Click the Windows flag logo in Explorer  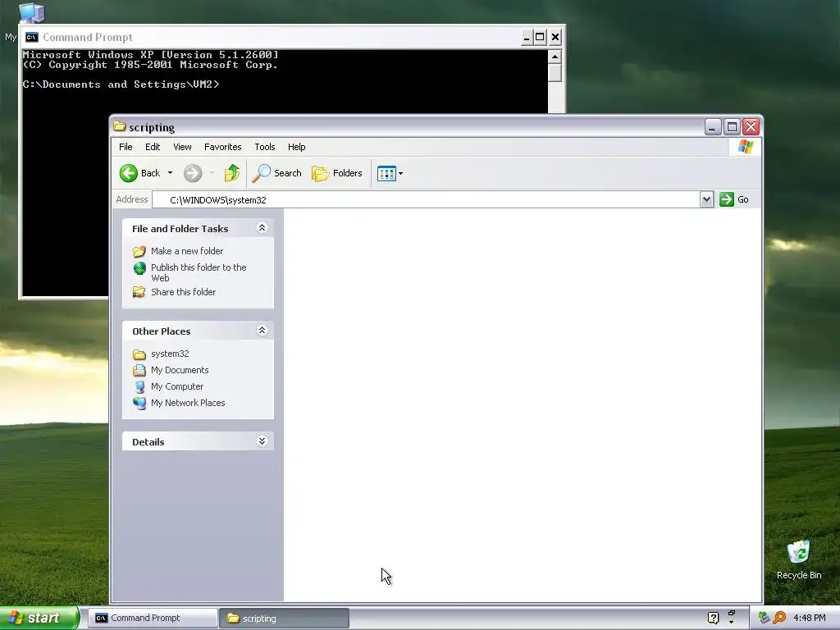coord(745,147)
